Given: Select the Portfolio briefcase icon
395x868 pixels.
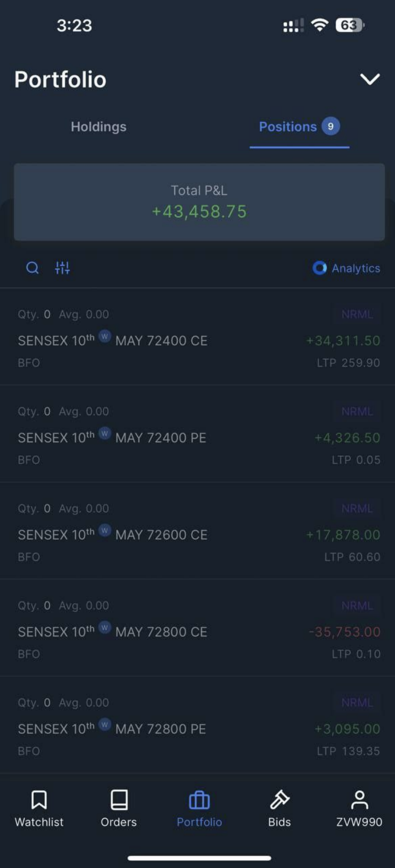Looking at the screenshot, I should pyautogui.click(x=199, y=800).
